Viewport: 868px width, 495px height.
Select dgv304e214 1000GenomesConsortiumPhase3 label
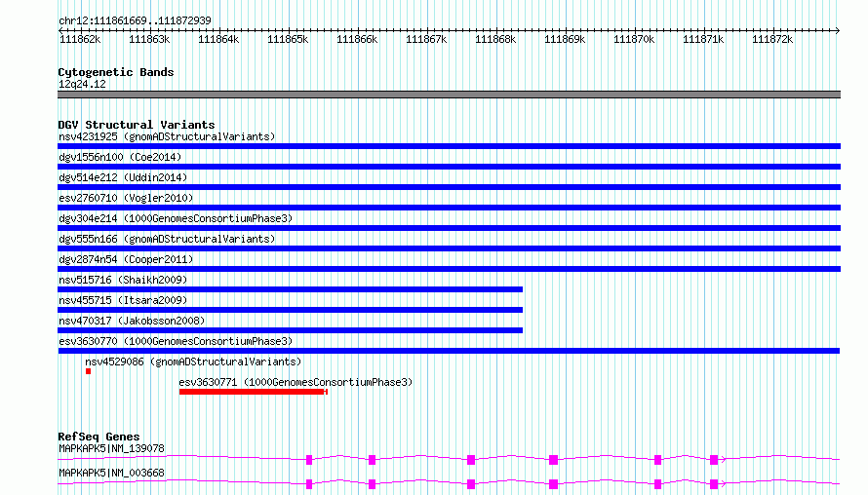pos(176,218)
